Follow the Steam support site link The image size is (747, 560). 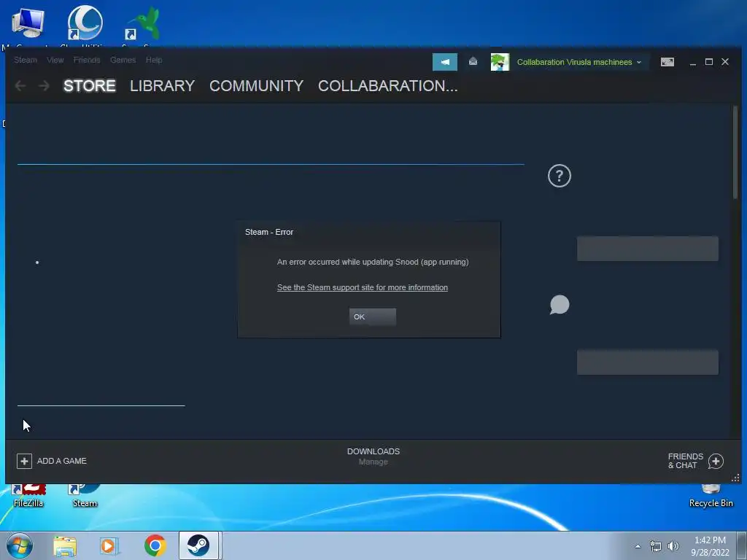[x=362, y=287]
